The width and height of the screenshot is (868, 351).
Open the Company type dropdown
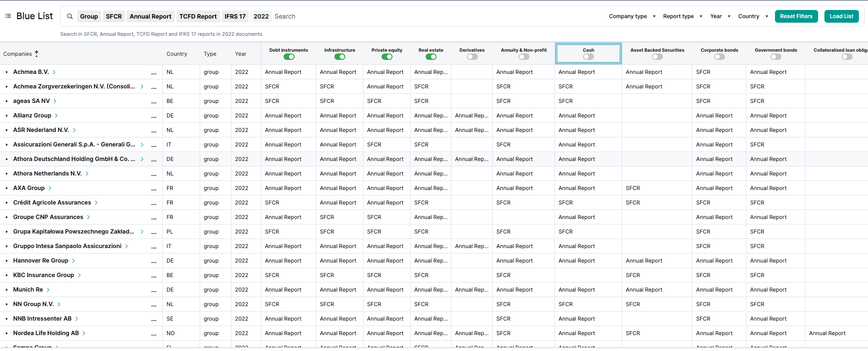[x=632, y=16]
